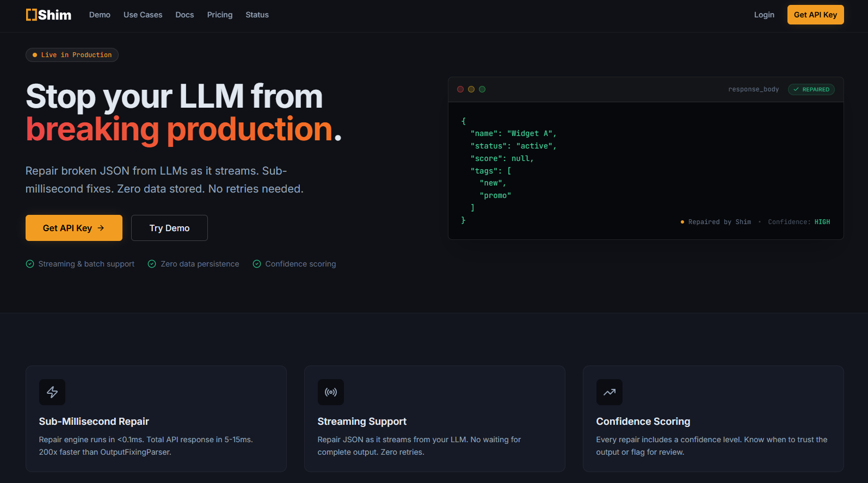Viewport: 868px width, 483px height.
Task: Click the Confidence: HIGH label
Action: coord(799,222)
